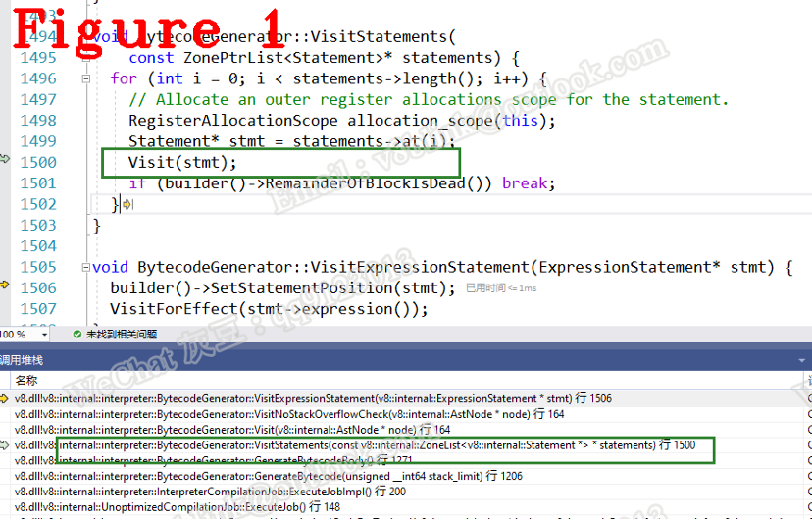
Task: Select the VisitNoStackOverflowCheck stack frame row
Action: 406,414
